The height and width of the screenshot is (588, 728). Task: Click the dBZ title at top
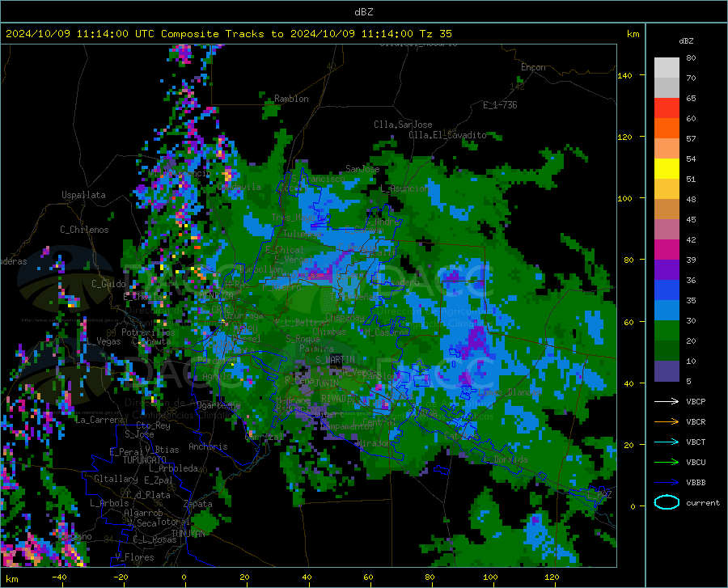pyautogui.click(x=363, y=11)
